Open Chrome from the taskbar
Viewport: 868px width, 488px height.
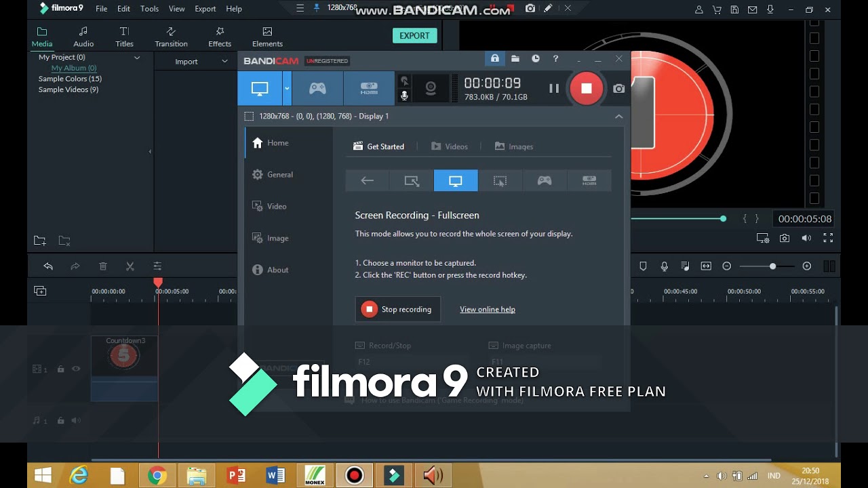[157, 476]
